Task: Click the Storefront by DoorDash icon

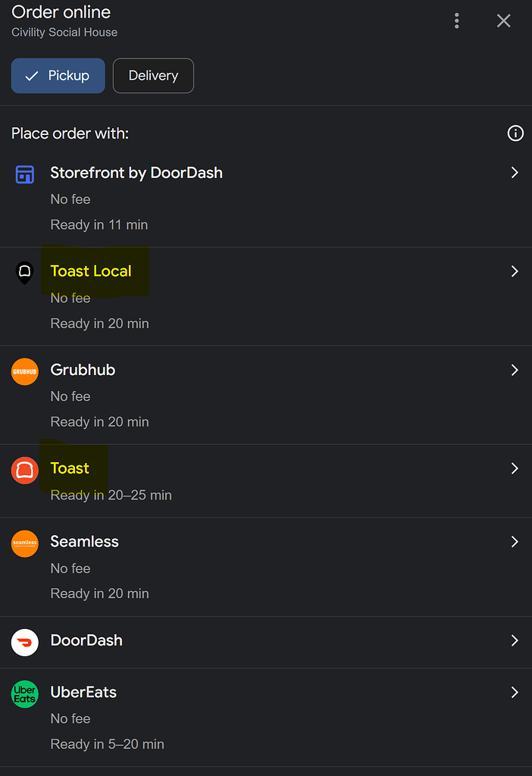Action: pos(25,174)
